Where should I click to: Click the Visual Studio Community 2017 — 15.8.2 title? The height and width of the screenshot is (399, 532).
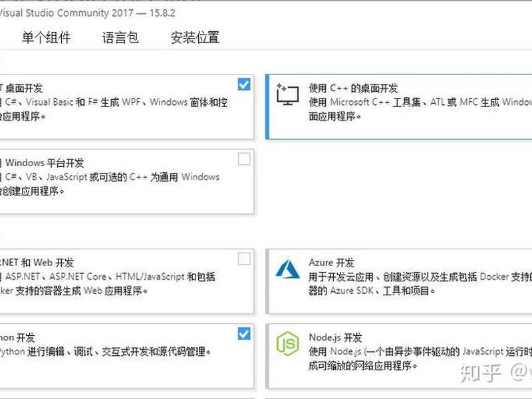point(88,13)
